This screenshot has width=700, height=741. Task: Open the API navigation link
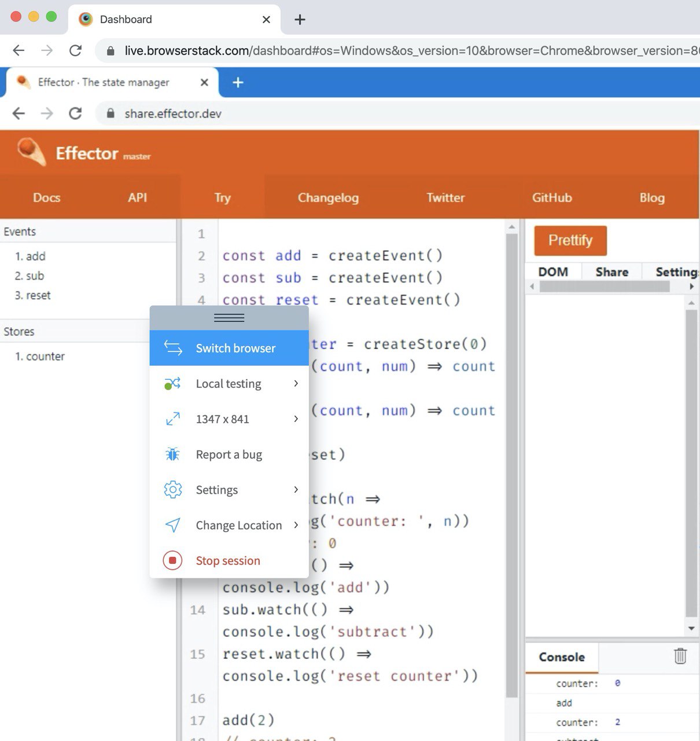coord(137,197)
